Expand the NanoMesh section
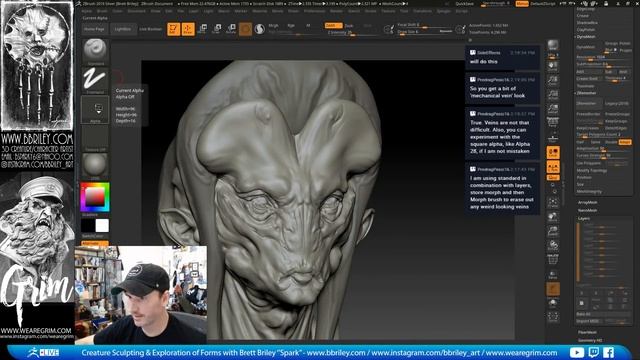 point(587,210)
